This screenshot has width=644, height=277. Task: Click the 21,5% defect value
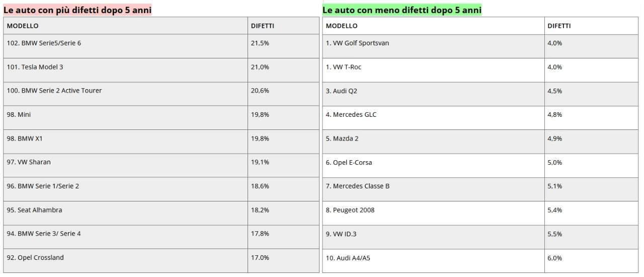(x=260, y=43)
